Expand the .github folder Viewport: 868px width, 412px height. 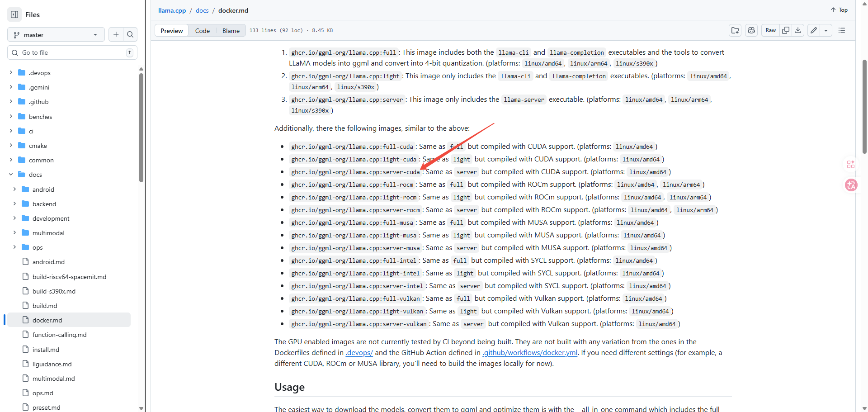pos(11,101)
